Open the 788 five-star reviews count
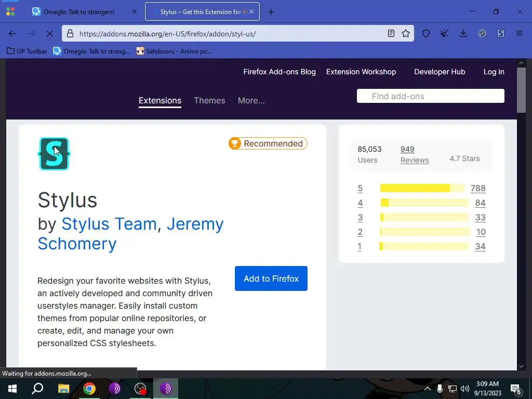532x399 pixels. (478, 188)
